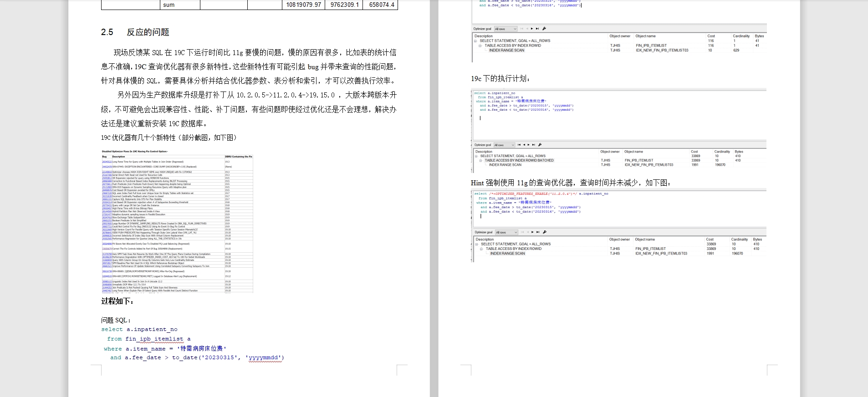The height and width of the screenshot is (397, 868).
Task: Click the Disabled Optimizer Fixes table image
Action: [x=177, y=221]
